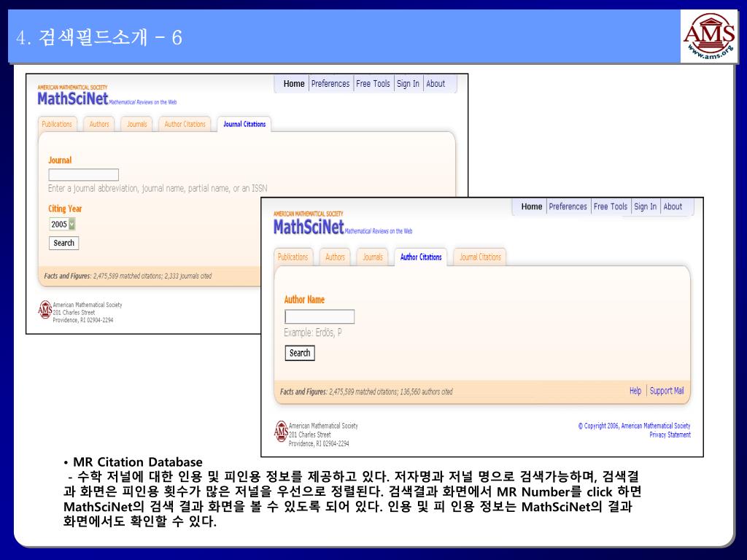Click Search button under Author Name
The image size is (747, 560).
[300, 353]
